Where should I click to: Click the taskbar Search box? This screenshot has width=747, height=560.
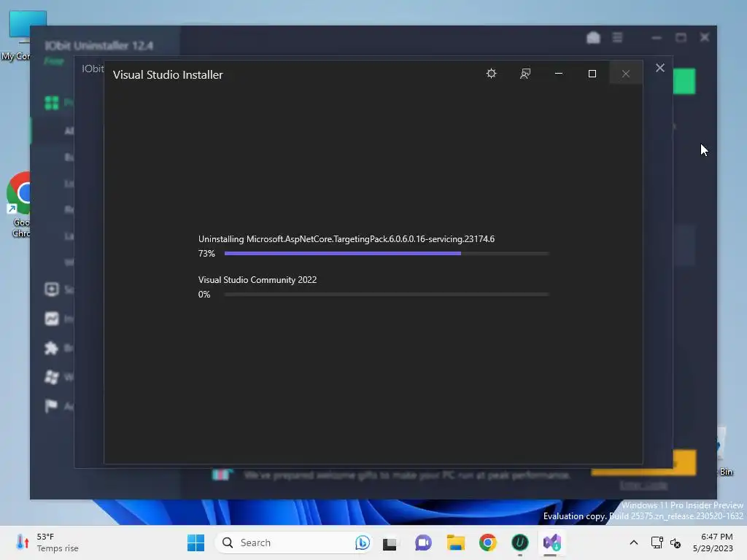tap(293, 542)
